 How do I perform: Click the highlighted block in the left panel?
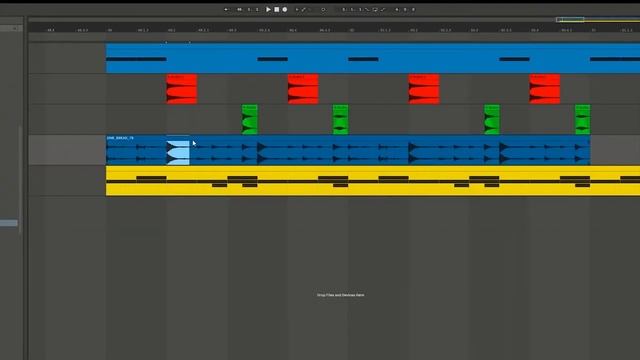[9, 223]
